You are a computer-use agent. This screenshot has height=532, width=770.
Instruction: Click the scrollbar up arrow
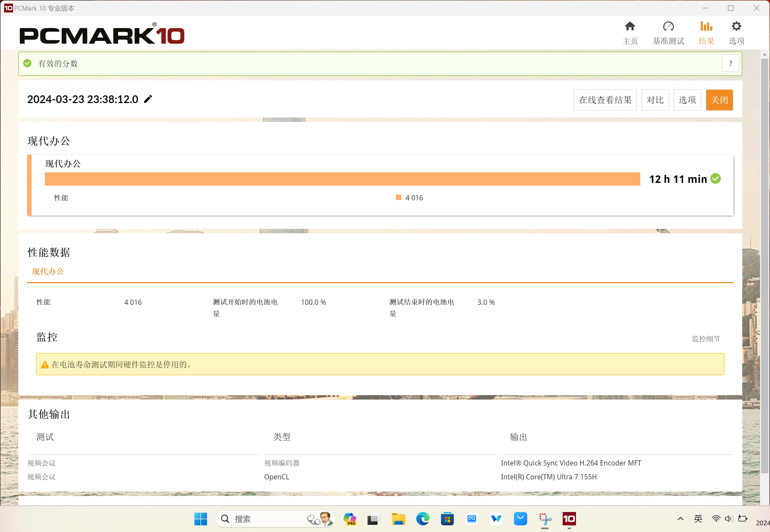tap(764, 54)
